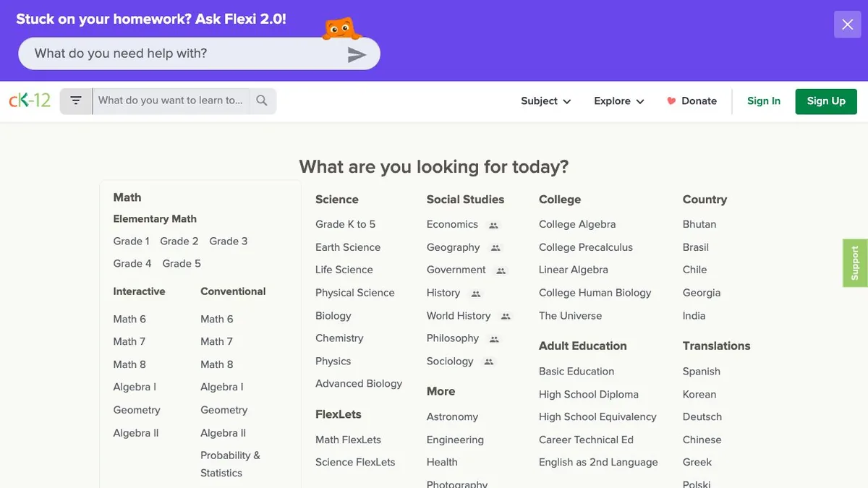This screenshot has height=488, width=868.
Task: Expand the Subject dropdown
Action: [546, 101]
